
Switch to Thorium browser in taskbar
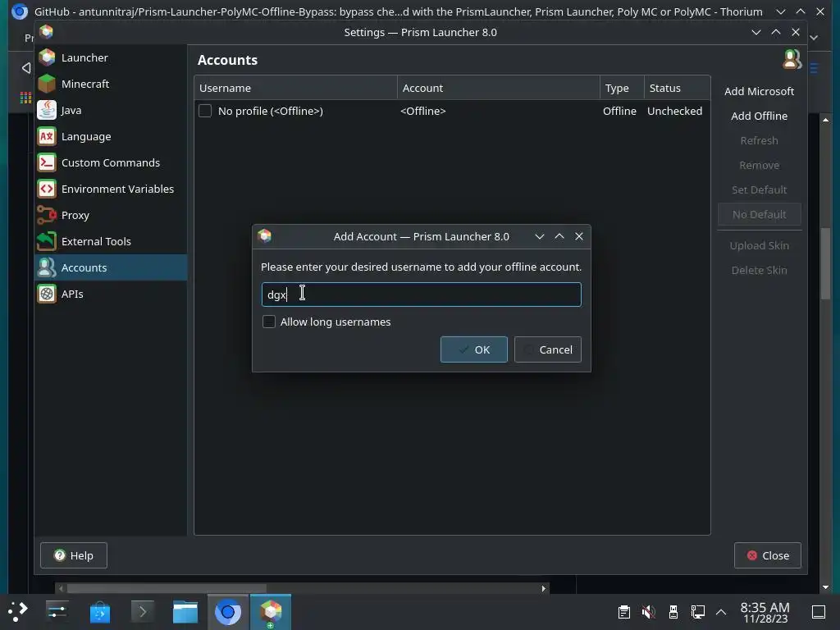(x=228, y=611)
